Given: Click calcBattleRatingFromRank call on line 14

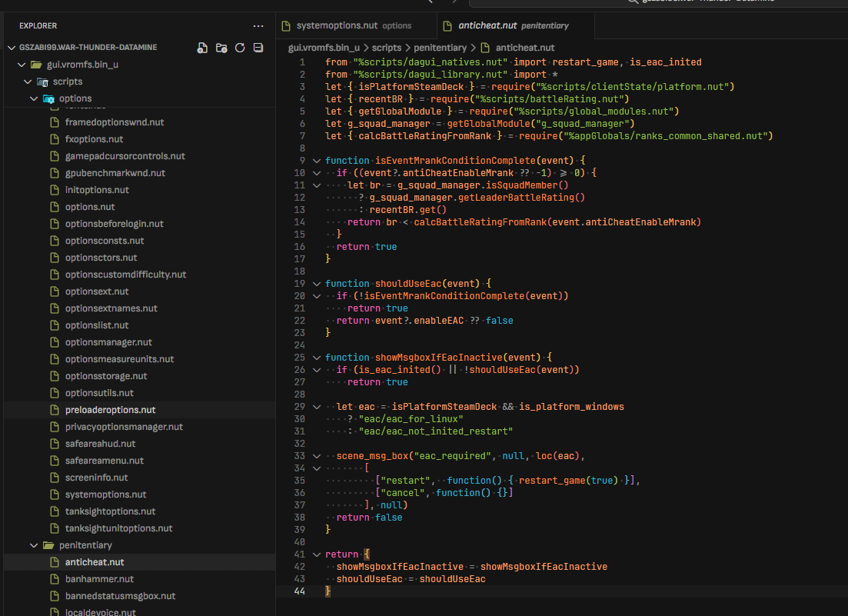Looking at the screenshot, I should pyautogui.click(x=481, y=222).
